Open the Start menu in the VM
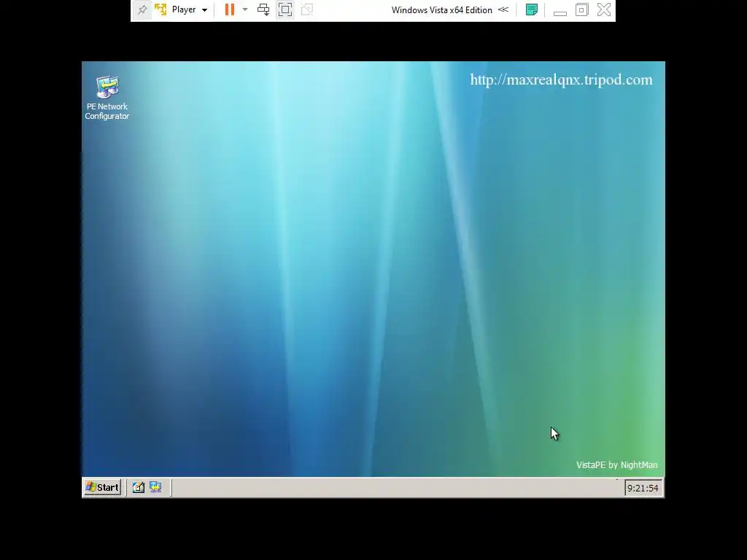 coord(102,487)
